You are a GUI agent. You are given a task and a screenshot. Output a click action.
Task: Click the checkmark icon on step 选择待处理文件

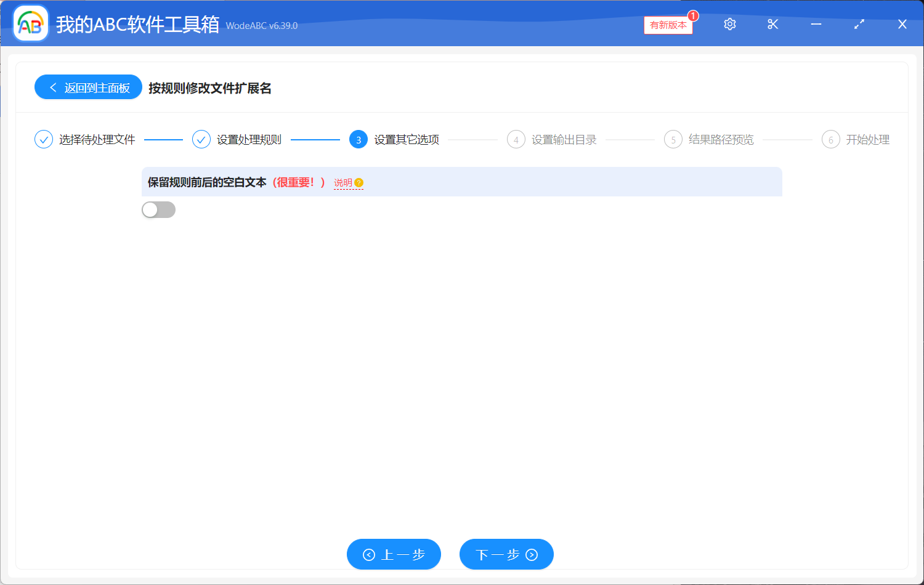pyautogui.click(x=43, y=139)
